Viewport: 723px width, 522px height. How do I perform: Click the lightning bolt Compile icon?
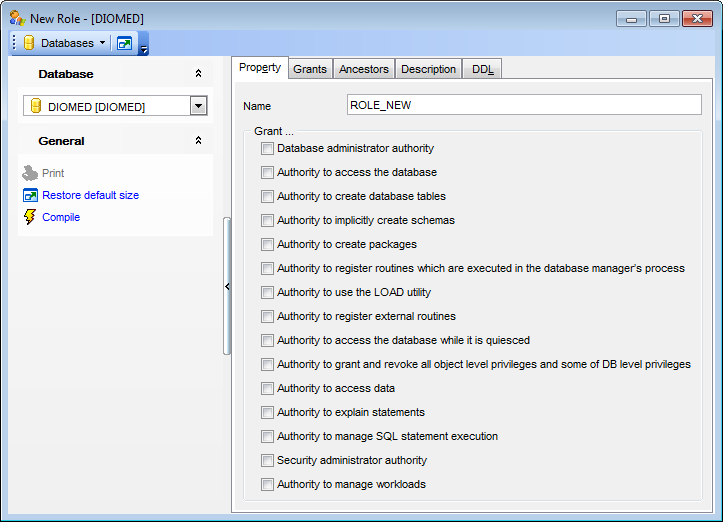tap(30, 217)
